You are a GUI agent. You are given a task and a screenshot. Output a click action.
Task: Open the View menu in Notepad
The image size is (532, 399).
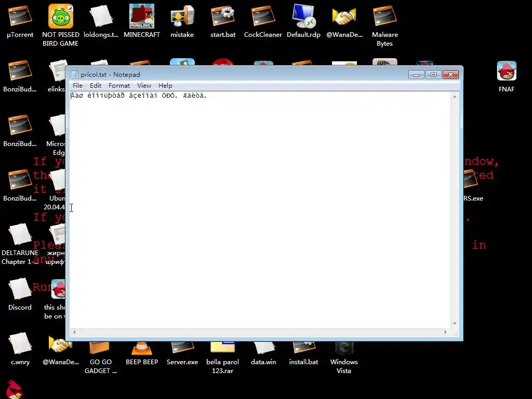tap(144, 86)
